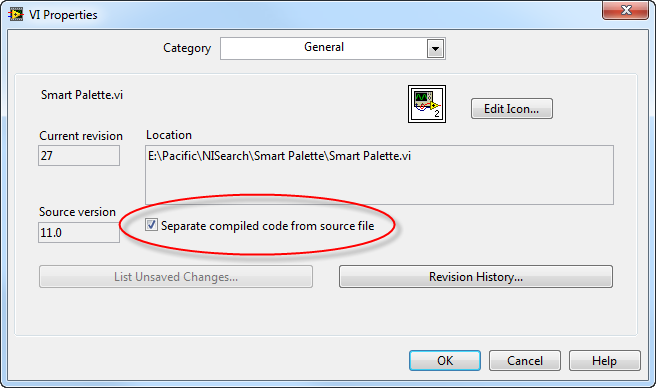The image size is (656, 388).
Task: Click the List Unsaved Changes button
Action: (x=176, y=277)
